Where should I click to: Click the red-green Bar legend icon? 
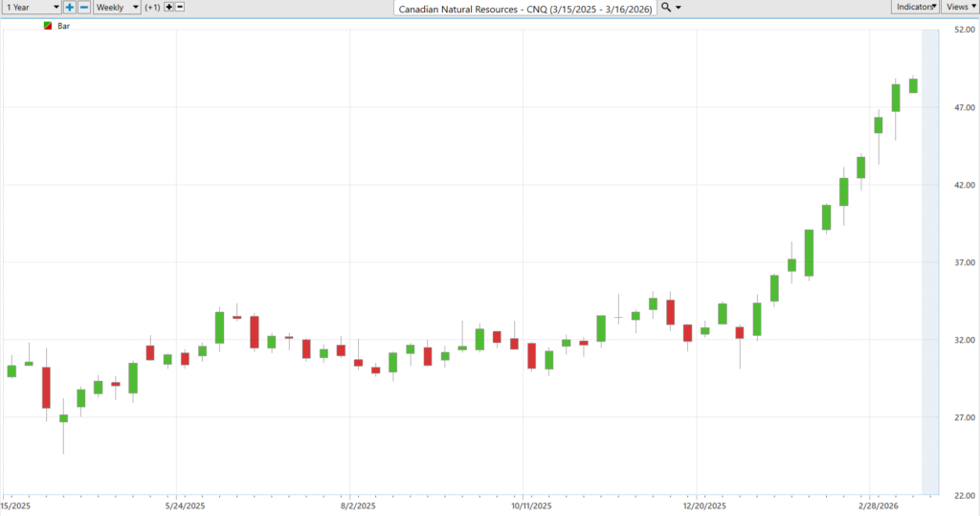pos(49,26)
